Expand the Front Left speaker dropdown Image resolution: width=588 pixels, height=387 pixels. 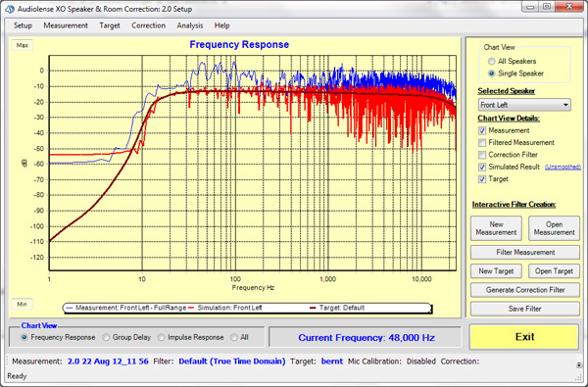[524, 105]
